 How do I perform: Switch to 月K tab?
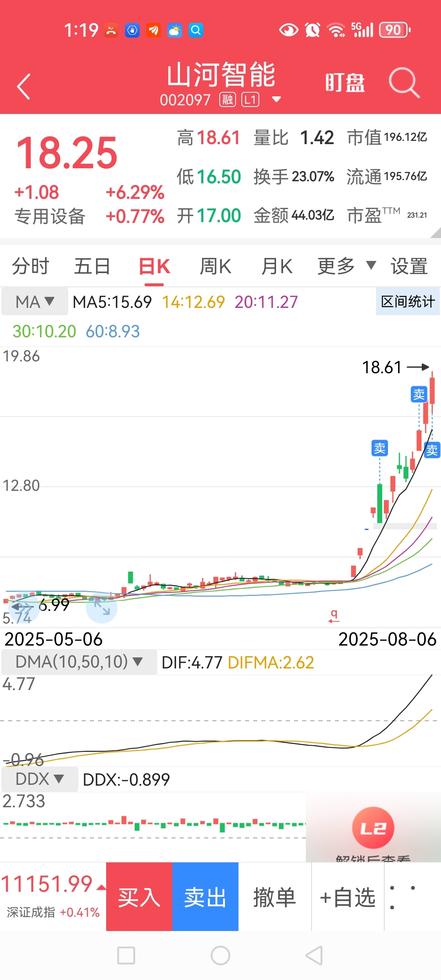click(277, 266)
